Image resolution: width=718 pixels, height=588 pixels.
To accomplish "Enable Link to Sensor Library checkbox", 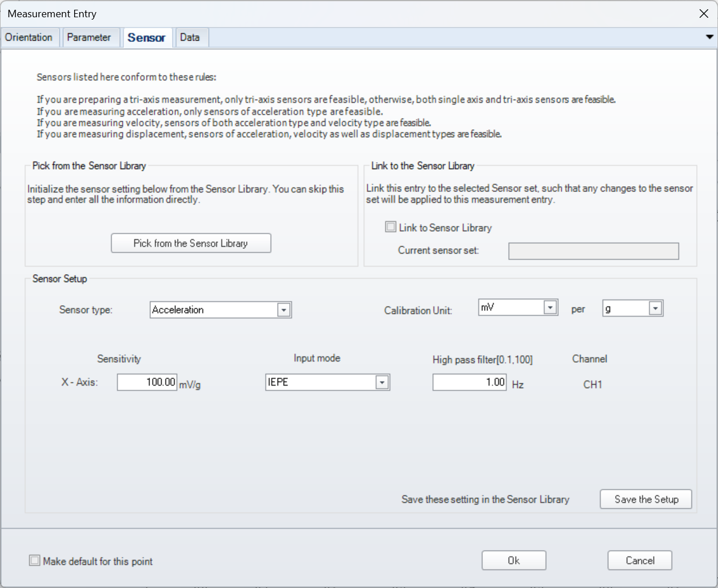I will (391, 227).
